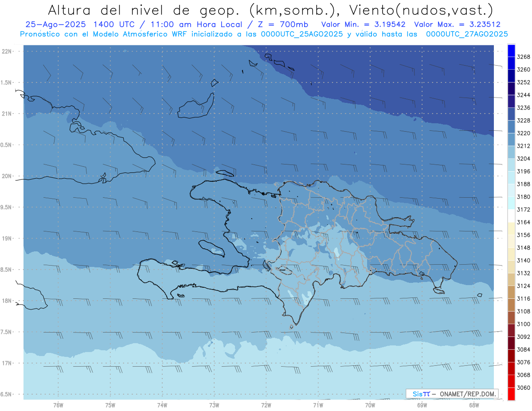Click the '74W' longitude label
Image resolution: width=532 pixels, height=411 pixels.
pos(162,405)
